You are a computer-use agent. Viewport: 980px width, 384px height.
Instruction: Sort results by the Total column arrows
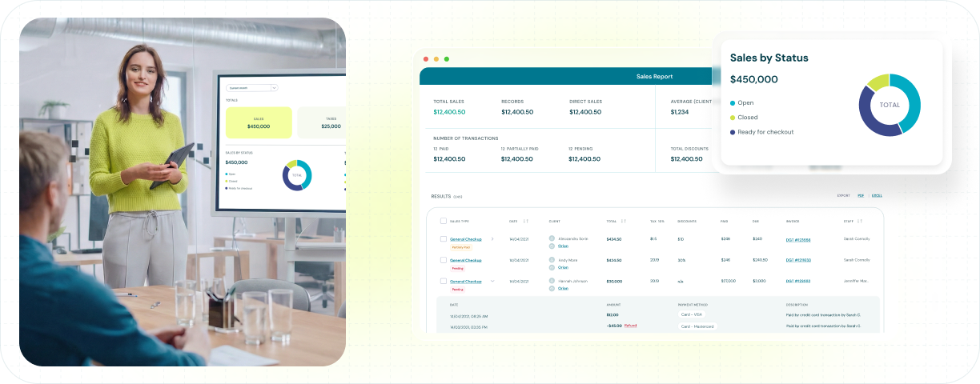623,221
